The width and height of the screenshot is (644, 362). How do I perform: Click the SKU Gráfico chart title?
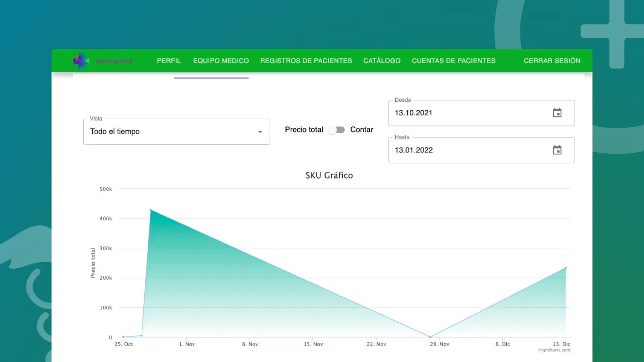click(329, 175)
